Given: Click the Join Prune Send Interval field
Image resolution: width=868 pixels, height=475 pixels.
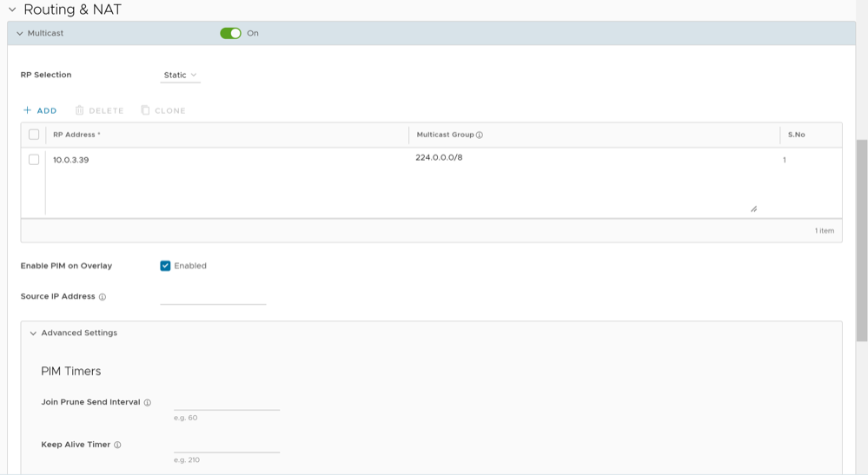Looking at the screenshot, I should [x=227, y=402].
